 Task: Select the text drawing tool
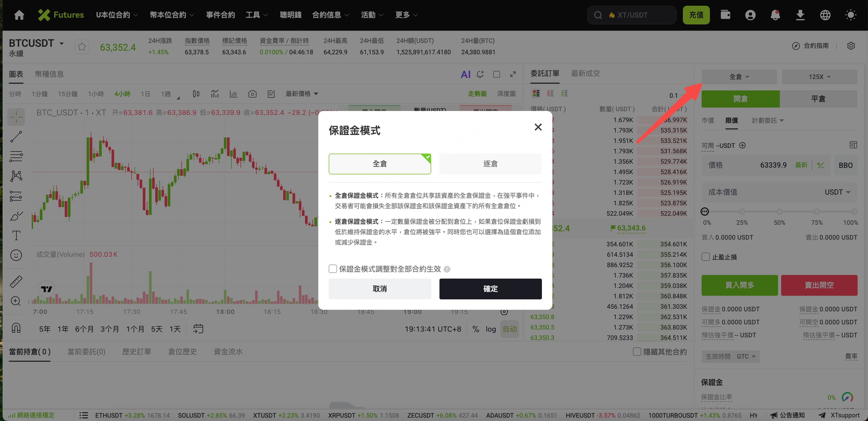point(16,235)
